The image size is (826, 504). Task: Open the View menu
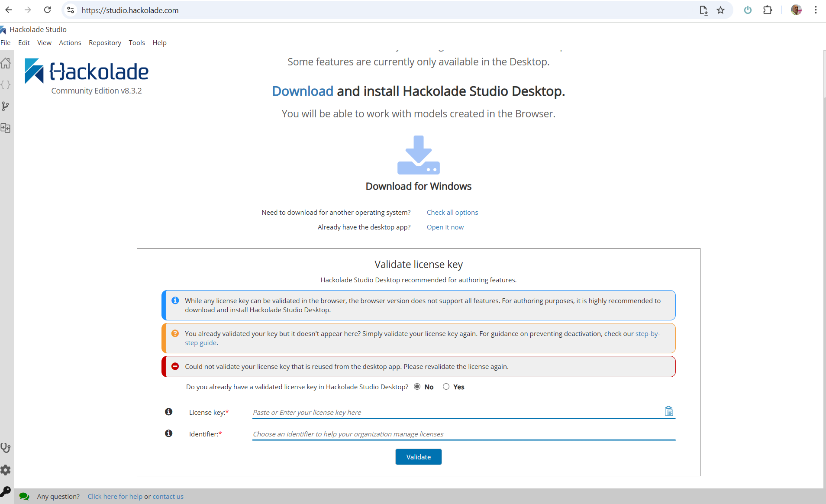pyautogui.click(x=44, y=42)
